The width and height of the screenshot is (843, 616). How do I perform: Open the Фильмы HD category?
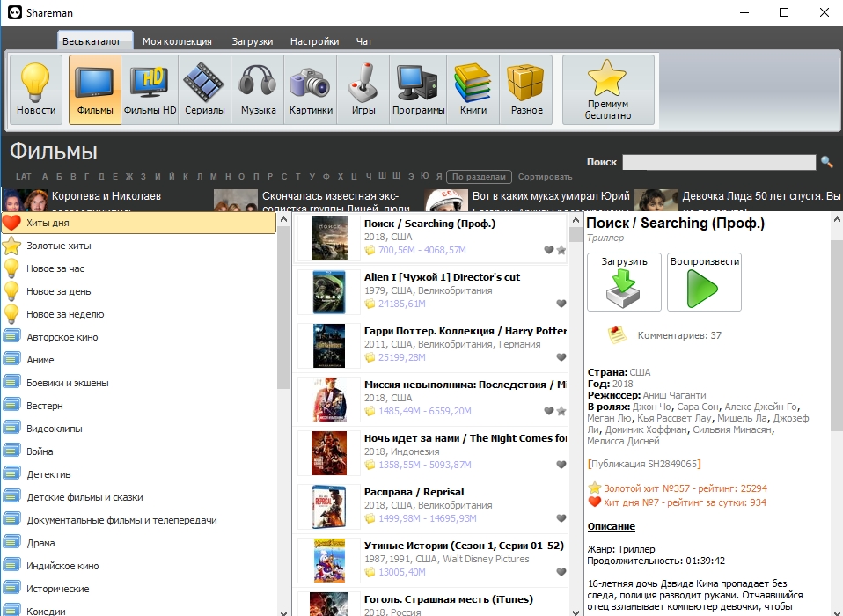click(150, 89)
